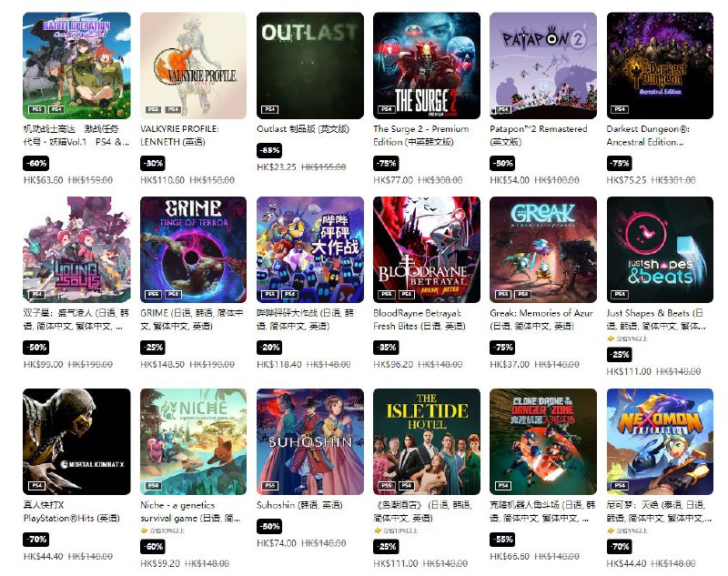This screenshot has width=728, height=576.
Task: Open the Just Shapes & Beats cover
Action: pyautogui.click(x=660, y=249)
